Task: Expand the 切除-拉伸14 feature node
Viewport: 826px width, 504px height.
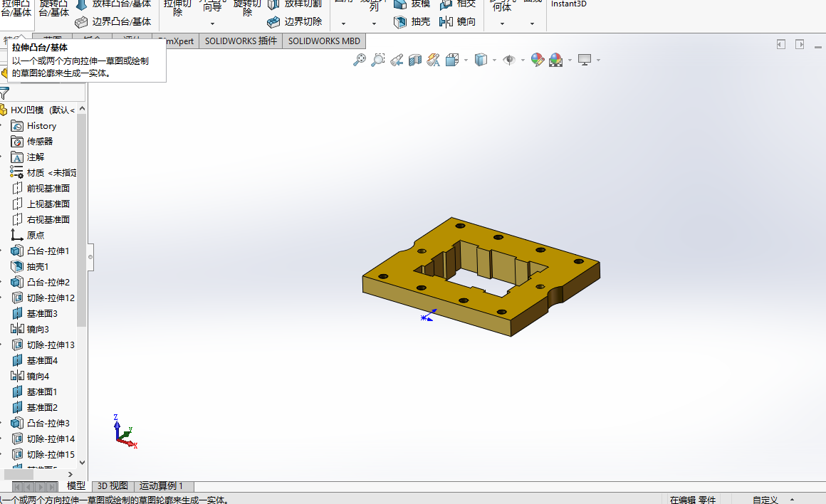Action: (x=1, y=439)
